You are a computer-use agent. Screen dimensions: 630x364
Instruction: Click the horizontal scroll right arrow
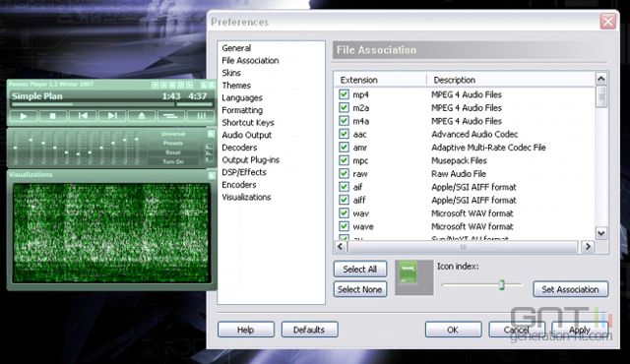pyautogui.click(x=588, y=246)
